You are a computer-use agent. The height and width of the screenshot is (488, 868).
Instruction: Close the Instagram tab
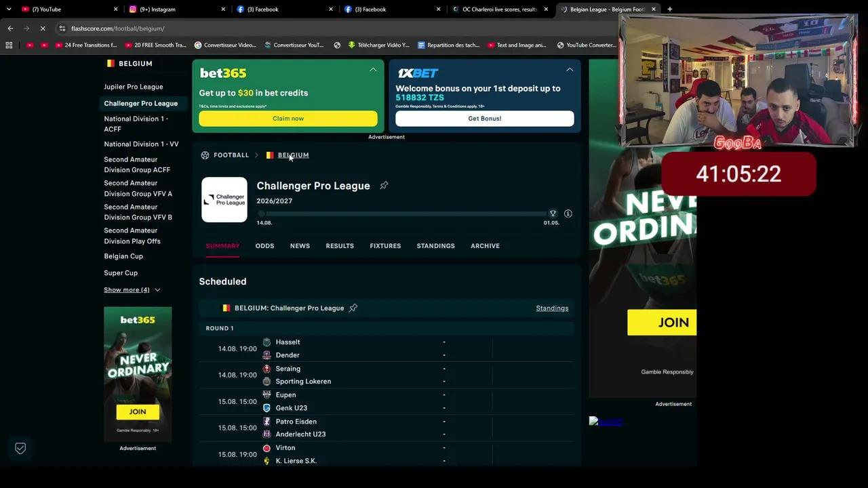(x=224, y=9)
